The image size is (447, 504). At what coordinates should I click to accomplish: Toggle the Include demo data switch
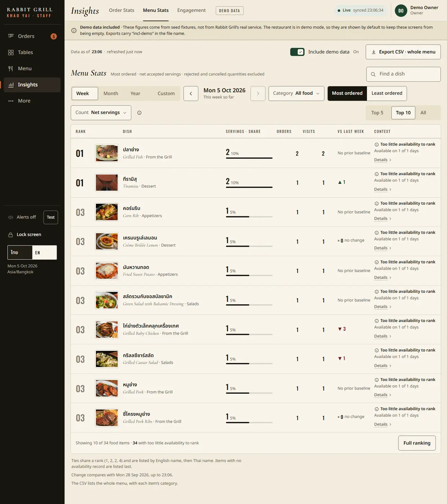point(297,52)
